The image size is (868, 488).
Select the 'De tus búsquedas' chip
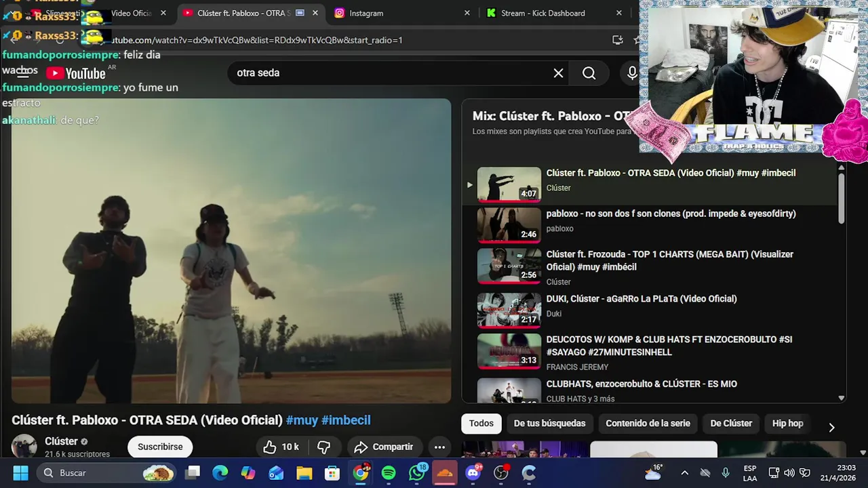coord(549,424)
